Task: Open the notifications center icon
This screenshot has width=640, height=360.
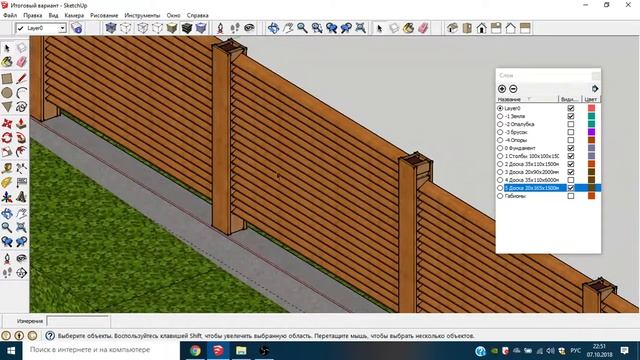Action: pyautogui.click(x=624, y=351)
